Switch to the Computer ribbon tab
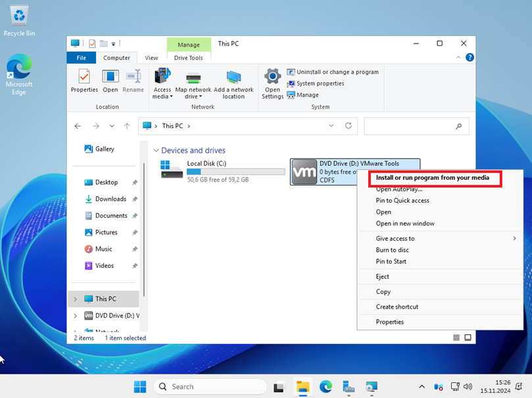Image resolution: width=532 pixels, height=398 pixels. 116,58
